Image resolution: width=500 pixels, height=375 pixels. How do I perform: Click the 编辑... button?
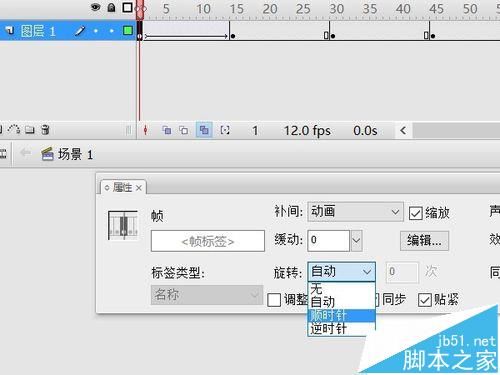click(x=424, y=241)
